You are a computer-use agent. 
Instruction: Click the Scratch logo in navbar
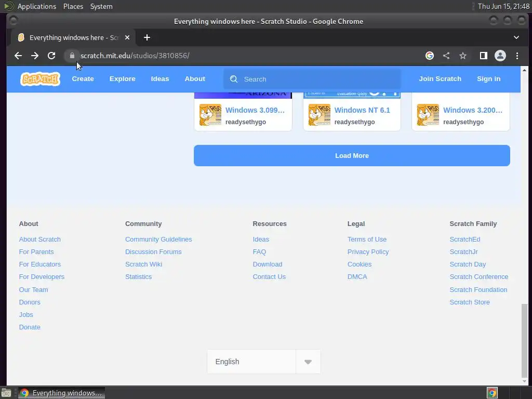pos(40,79)
